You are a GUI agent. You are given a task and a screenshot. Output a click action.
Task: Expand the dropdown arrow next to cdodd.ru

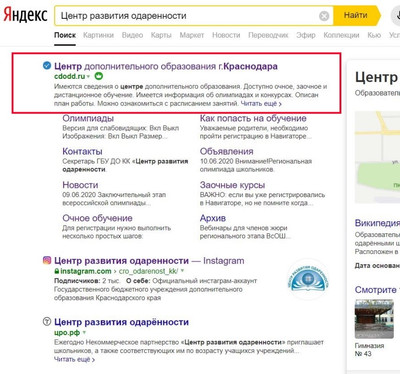pyautogui.click(x=89, y=77)
